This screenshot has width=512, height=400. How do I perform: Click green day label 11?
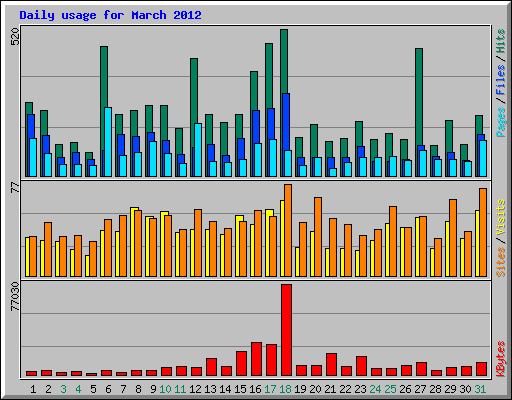point(180,389)
